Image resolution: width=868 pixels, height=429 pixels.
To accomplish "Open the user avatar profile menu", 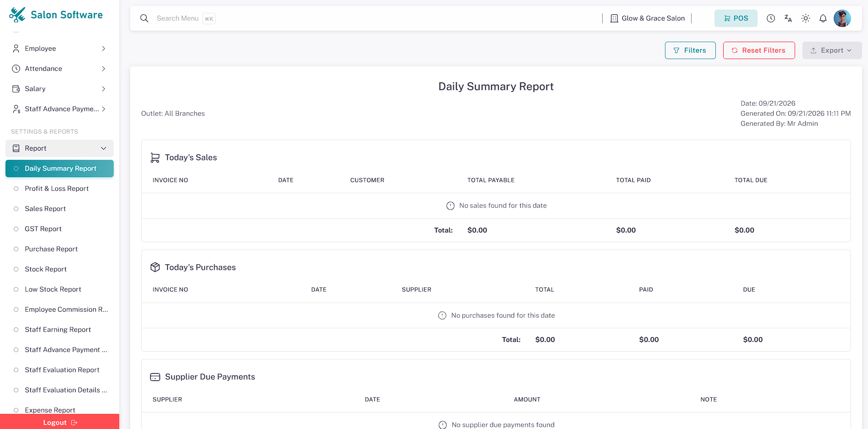I will (x=842, y=18).
